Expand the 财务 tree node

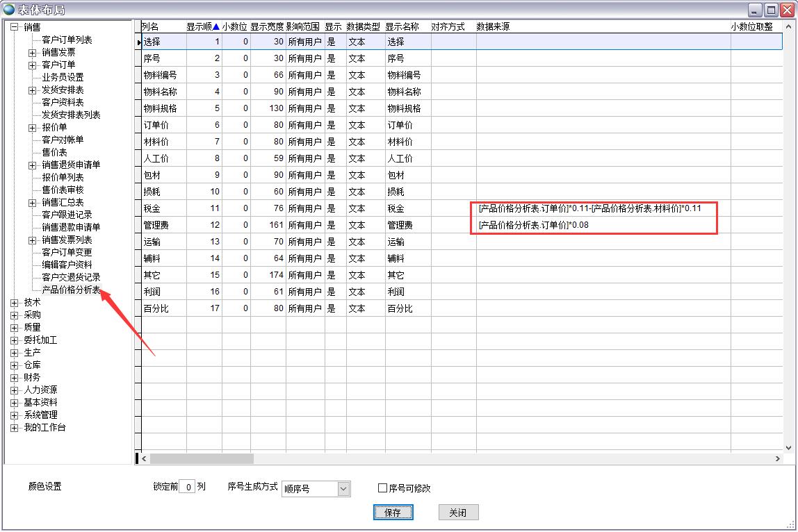point(15,378)
